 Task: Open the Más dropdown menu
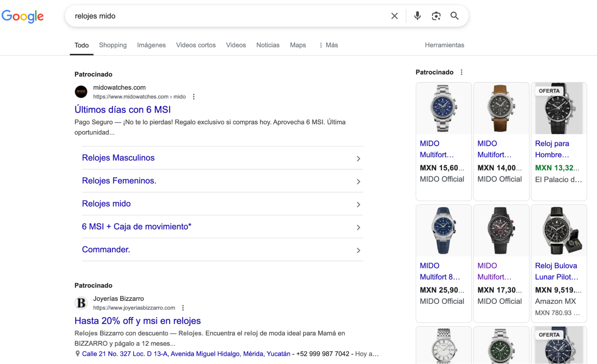tap(329, 45)
